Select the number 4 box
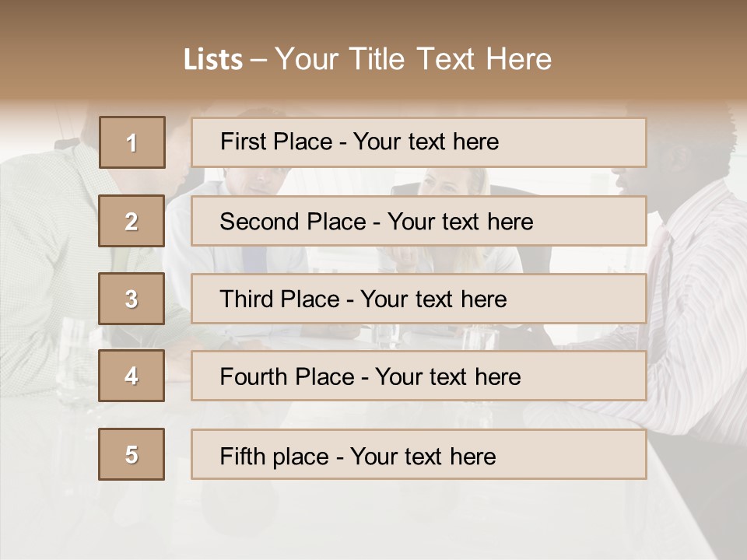This screenshot has width=747, height=560. coord(132,376)
